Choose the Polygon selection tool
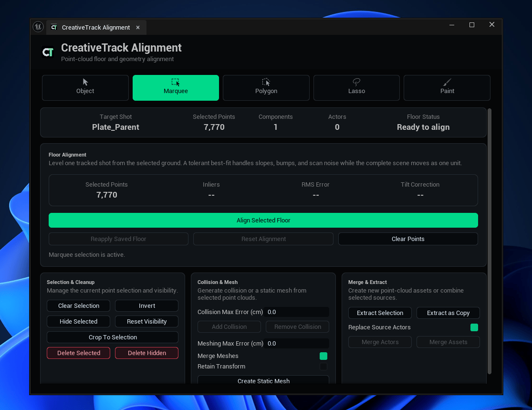Viewport: 532px width, 410px height. (266, 87)
